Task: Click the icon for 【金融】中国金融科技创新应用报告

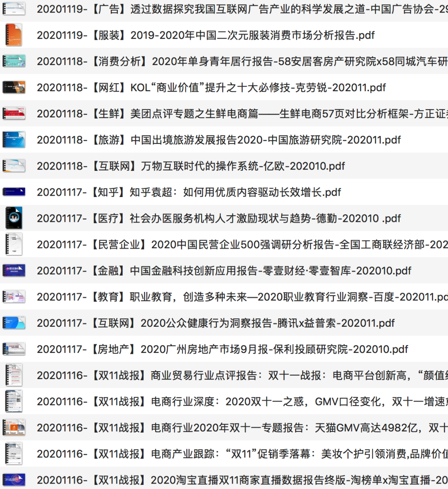Action: [14, 270]
